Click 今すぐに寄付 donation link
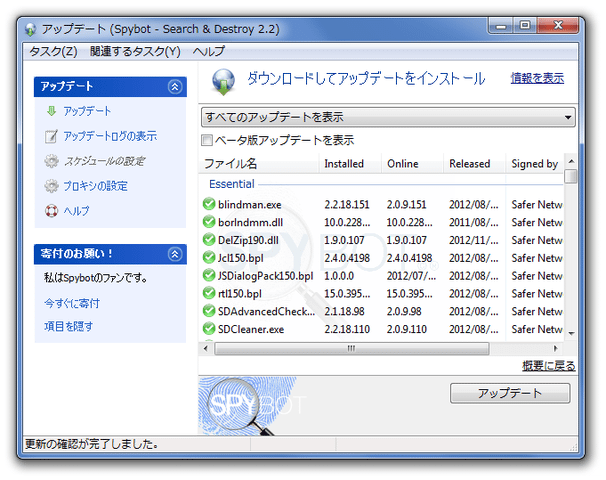606x480 pixels. [72, 303]
